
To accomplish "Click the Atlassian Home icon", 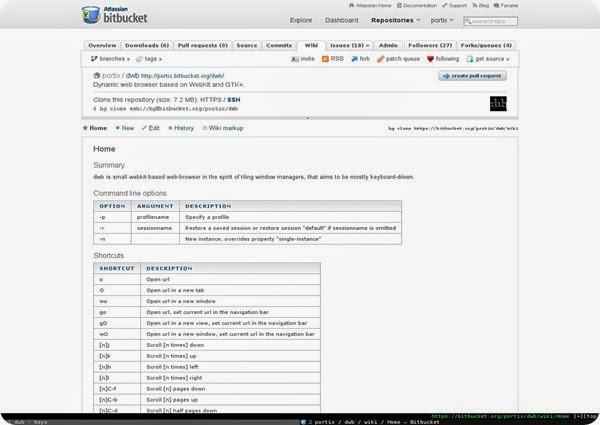I will click(352, 5).
